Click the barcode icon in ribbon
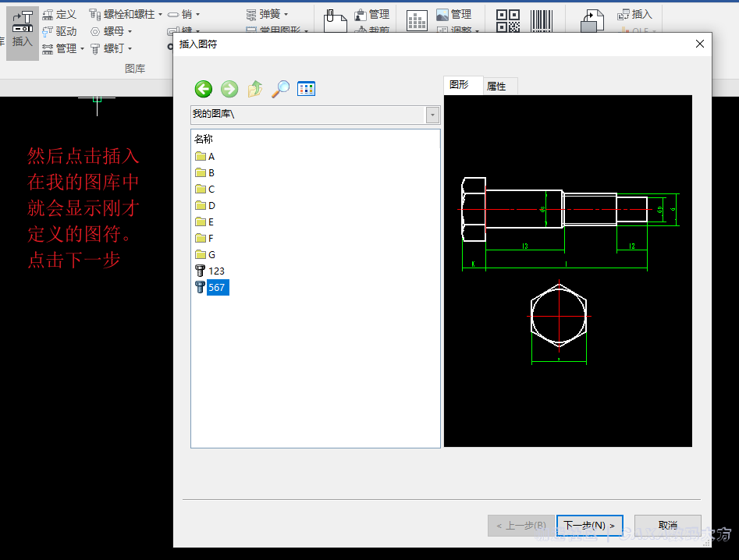Screen dimensions: 739x560 coord(542,21)
